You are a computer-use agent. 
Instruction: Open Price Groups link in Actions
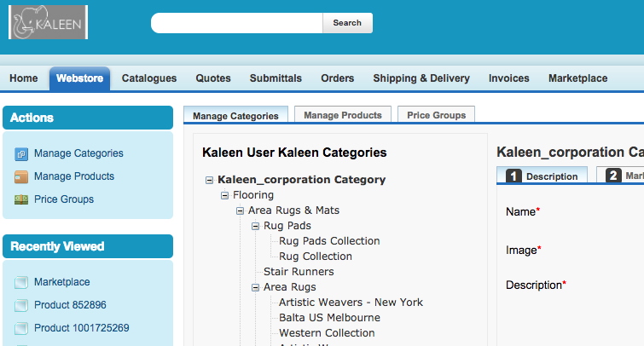click(x=64, y=199)
